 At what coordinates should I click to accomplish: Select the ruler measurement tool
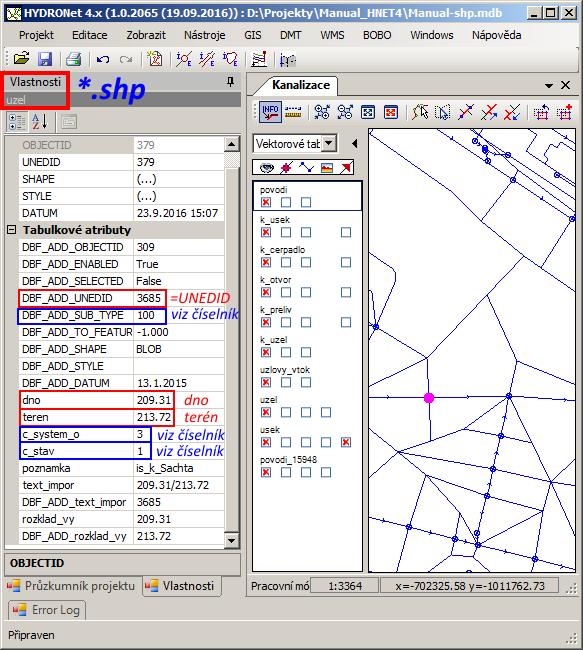[293, 112]
